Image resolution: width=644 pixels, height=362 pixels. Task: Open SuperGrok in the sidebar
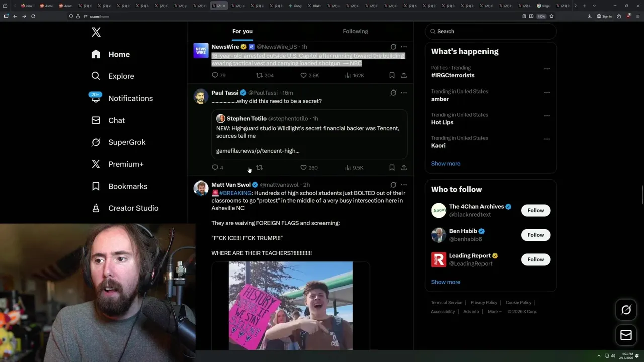point(119,142)
